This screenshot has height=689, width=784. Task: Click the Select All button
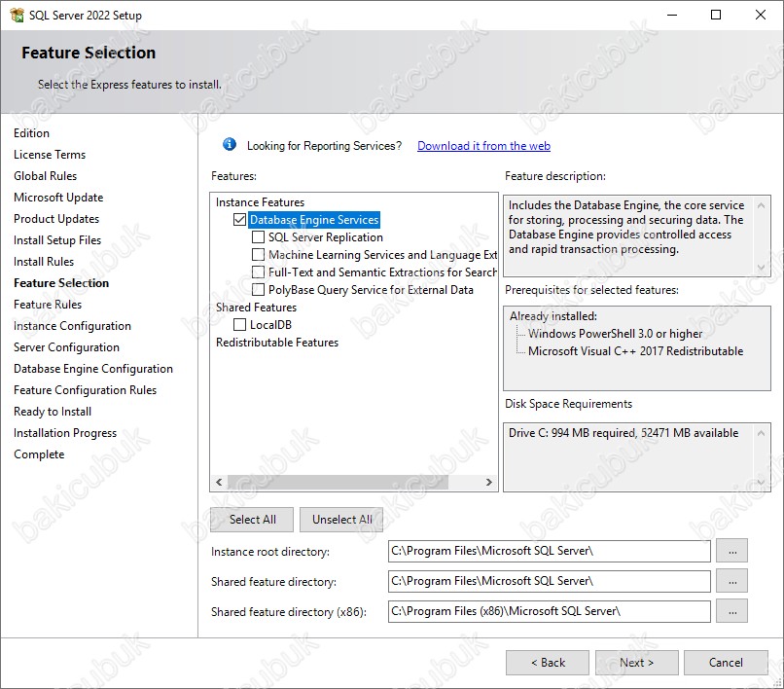coord(252,520)
